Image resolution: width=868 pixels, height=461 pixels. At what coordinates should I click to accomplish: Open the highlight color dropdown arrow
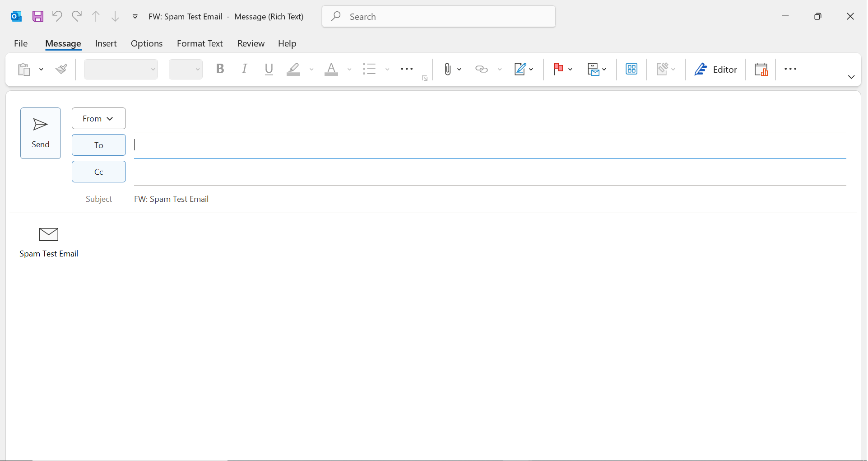(311, 69)
